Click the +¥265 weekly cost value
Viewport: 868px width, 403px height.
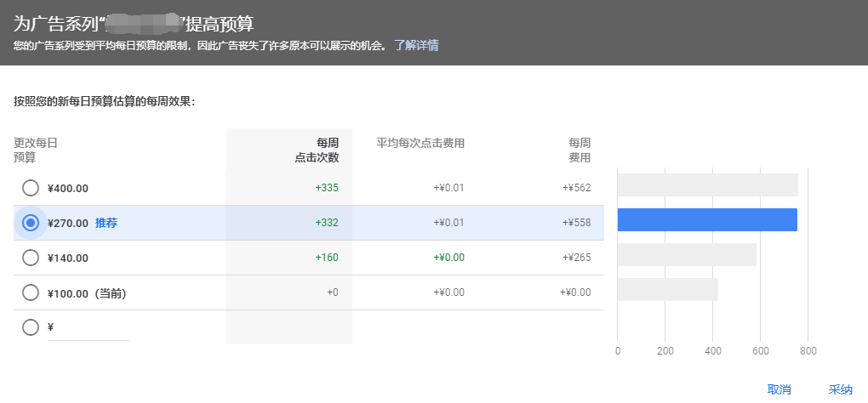pos(577,258)
